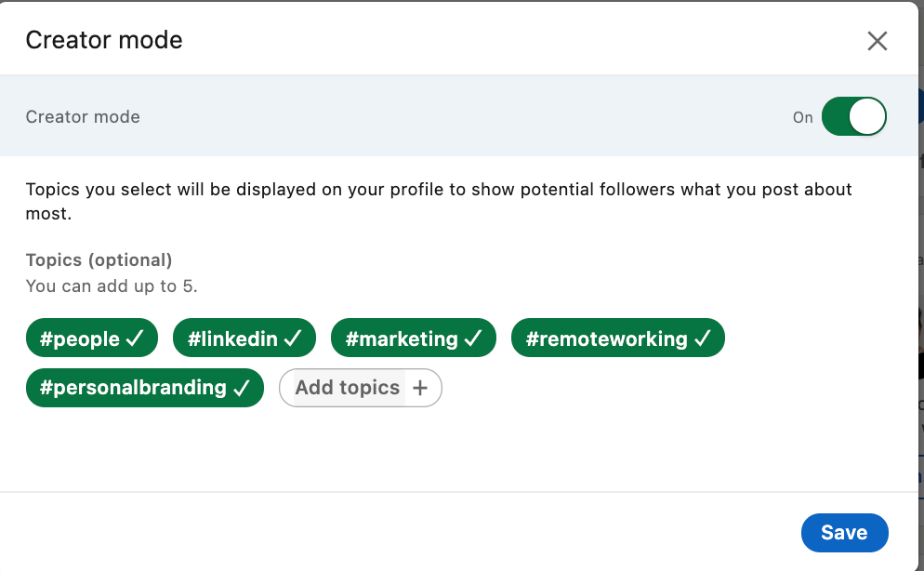
Task: Open the Add topics field
Action: (349, 389)
